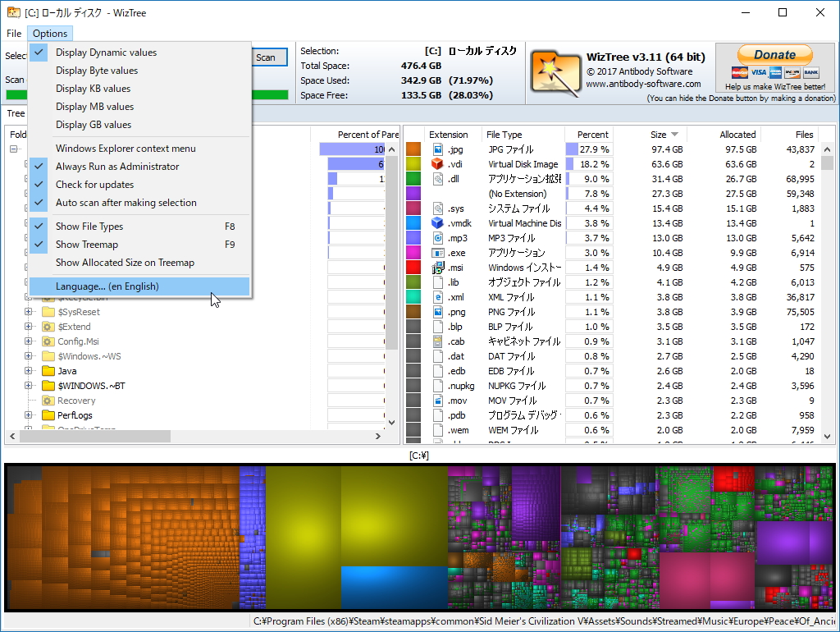This screenshot has width=840, height=632.
Task: Click the WizTree title bar app icon
Action: (13, 12)
